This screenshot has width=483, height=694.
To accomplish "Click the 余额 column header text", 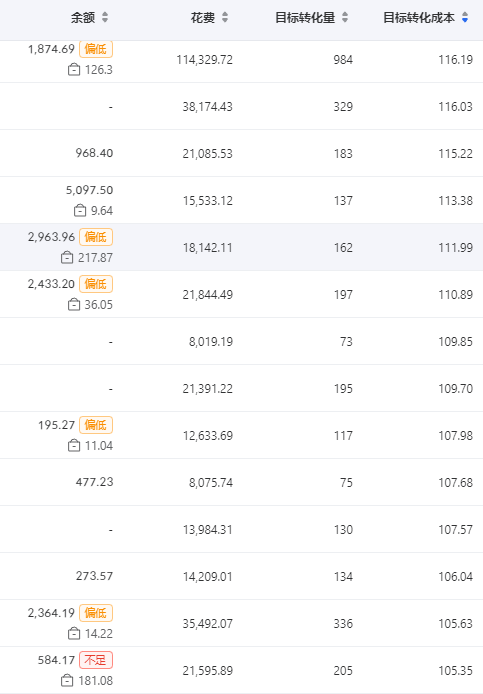I will pos(83,18).
